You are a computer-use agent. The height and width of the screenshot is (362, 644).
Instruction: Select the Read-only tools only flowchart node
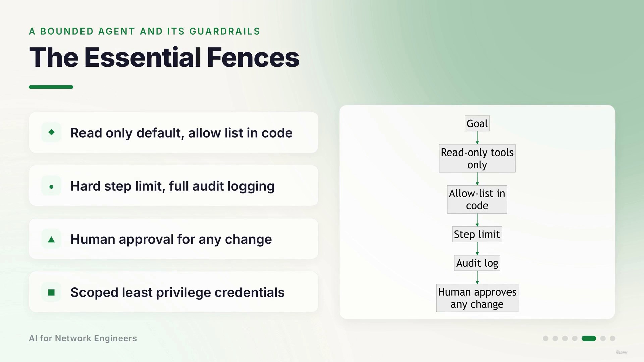[x=477, y=159]
